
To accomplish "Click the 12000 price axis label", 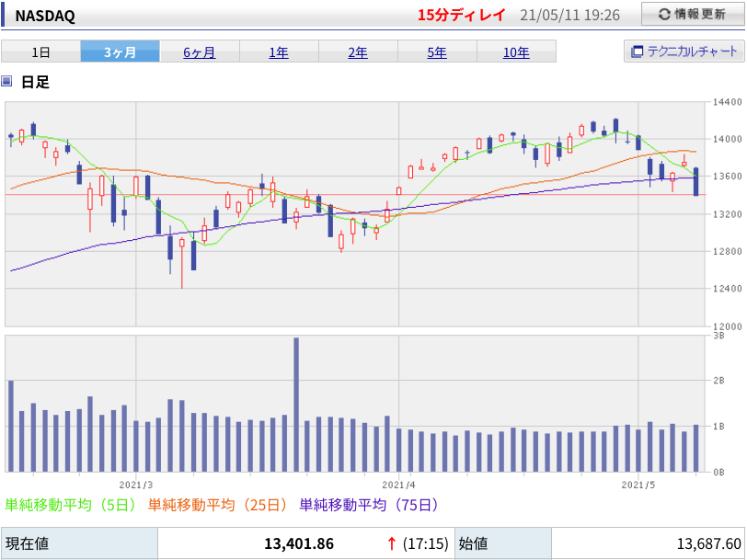I will (x=728, y=326).
